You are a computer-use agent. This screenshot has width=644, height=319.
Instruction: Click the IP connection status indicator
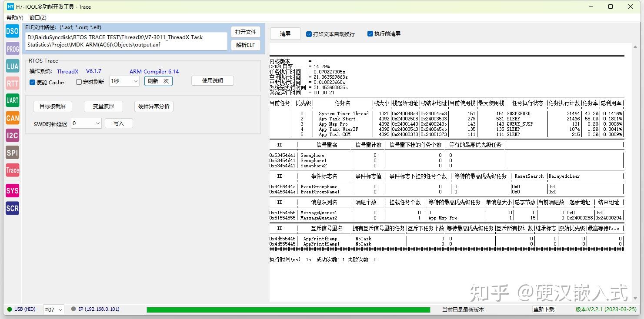(95, 309)
